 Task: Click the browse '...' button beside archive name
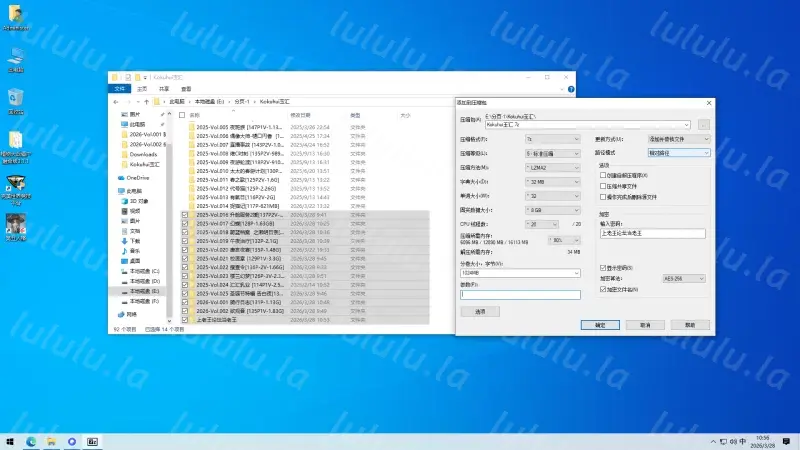click(704, 124)
